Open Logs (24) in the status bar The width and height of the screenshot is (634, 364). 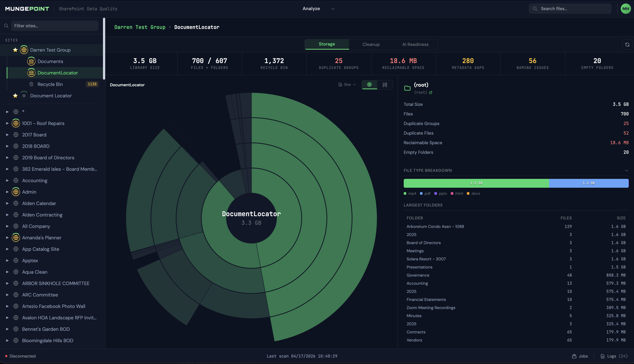(614, 356)
